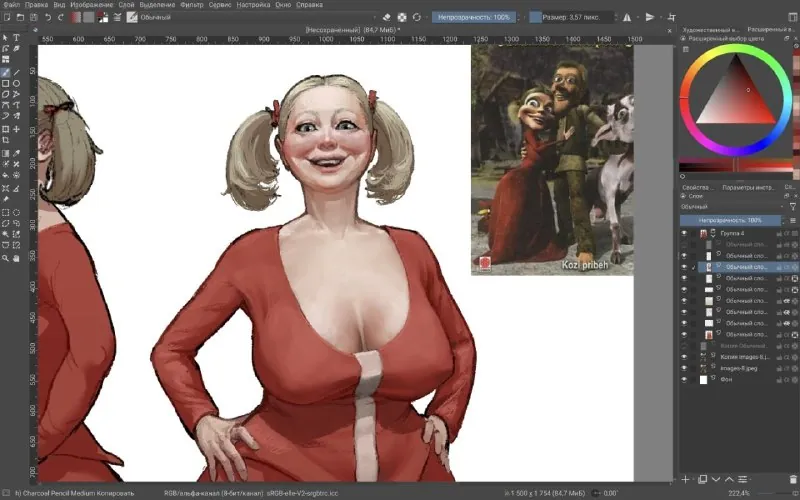Toggle eraser mode in the toolbar
Viewport: 800px width, 500px height.
[387, 17]
